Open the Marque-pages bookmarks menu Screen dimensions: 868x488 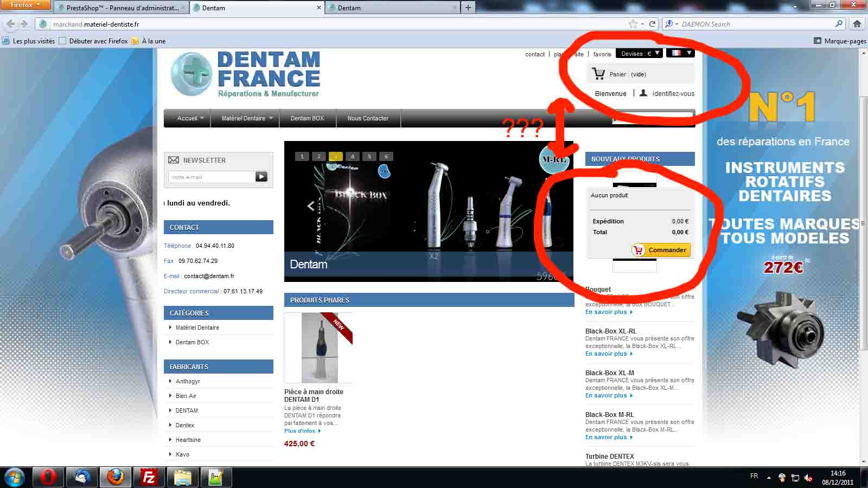tap(840, 41)
